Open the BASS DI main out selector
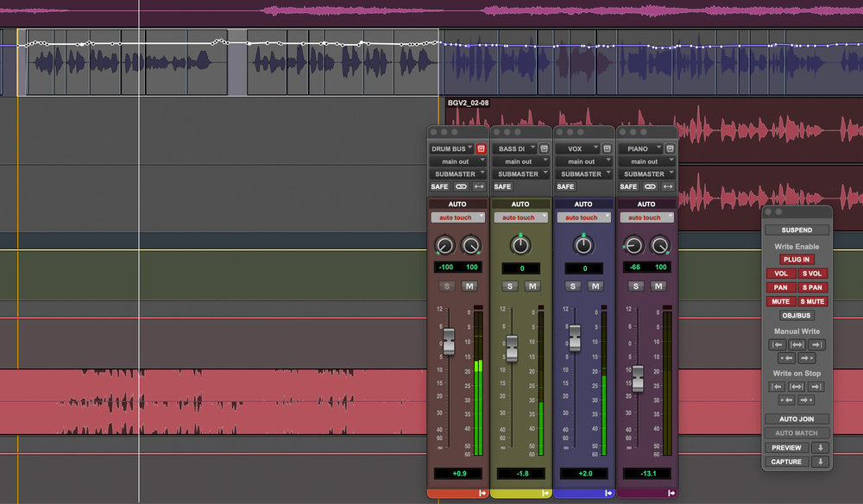The height and width of the screenshot is (504, 863). pyautogui.click(x=520, y=161)
